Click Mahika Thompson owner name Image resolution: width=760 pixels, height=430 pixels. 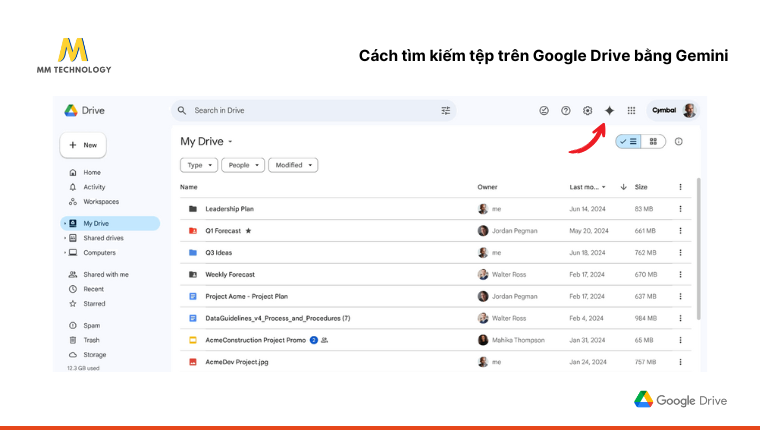[518, 340]
